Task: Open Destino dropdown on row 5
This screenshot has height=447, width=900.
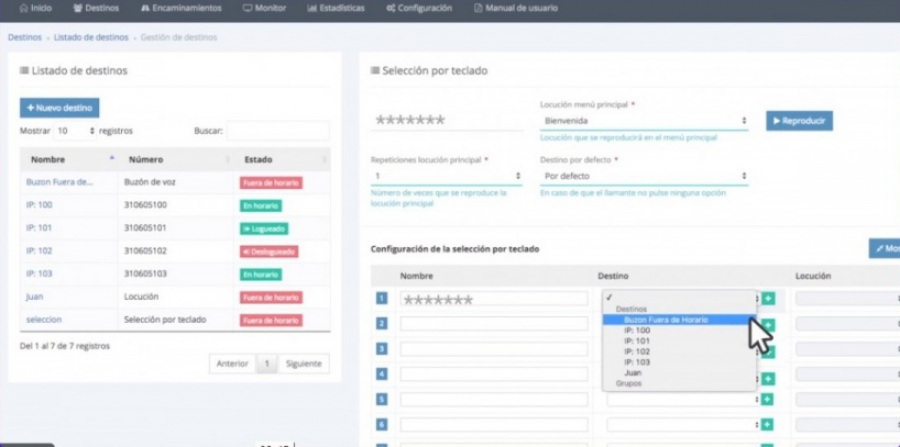Action: click(683, 399)
